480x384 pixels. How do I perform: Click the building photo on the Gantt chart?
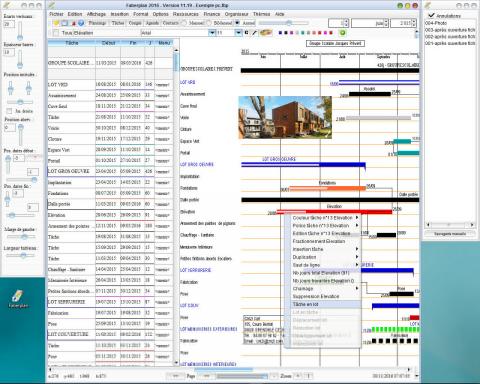(x=285, y=117)
